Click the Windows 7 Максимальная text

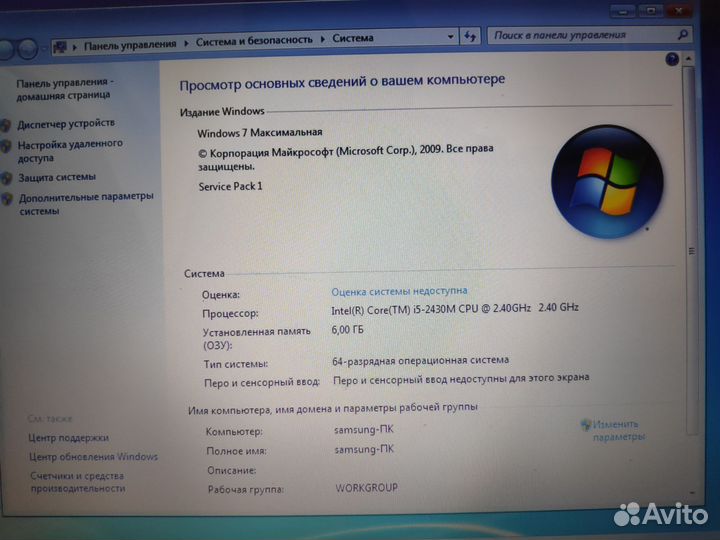tap(260, 133)
